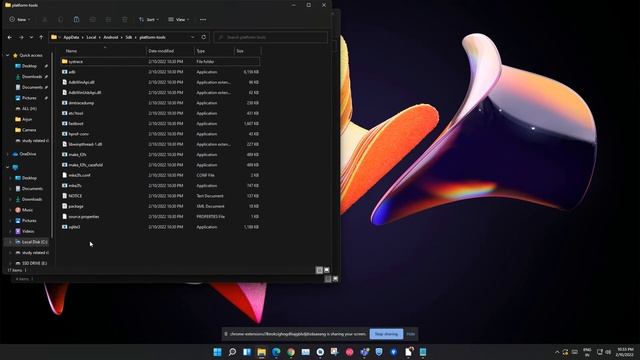Go back with the Back arrow

10,37
